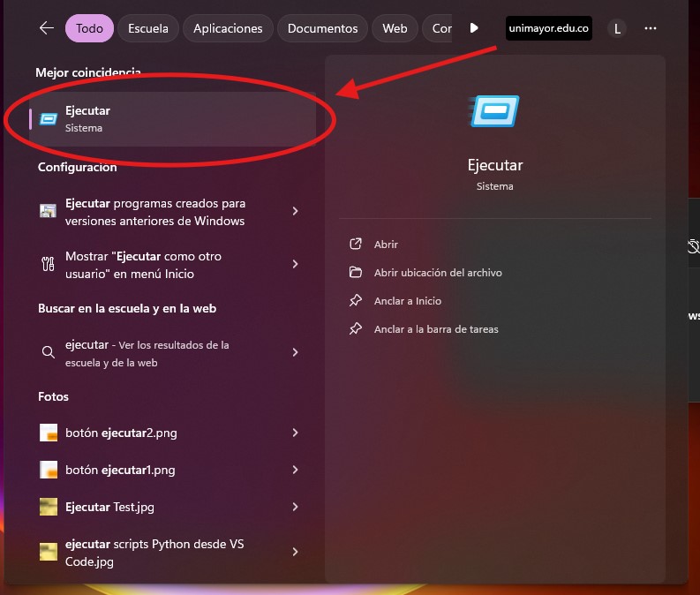Image resolution: width=700 pixels, height=595 pixels.
Task: Expand chevron for ejecutar web search
Action: coord(295,352)
